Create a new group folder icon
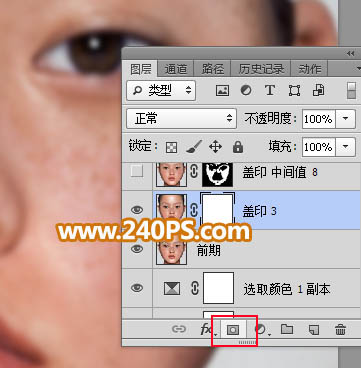This screenshot has height=368, width=361. pos(287,329)
